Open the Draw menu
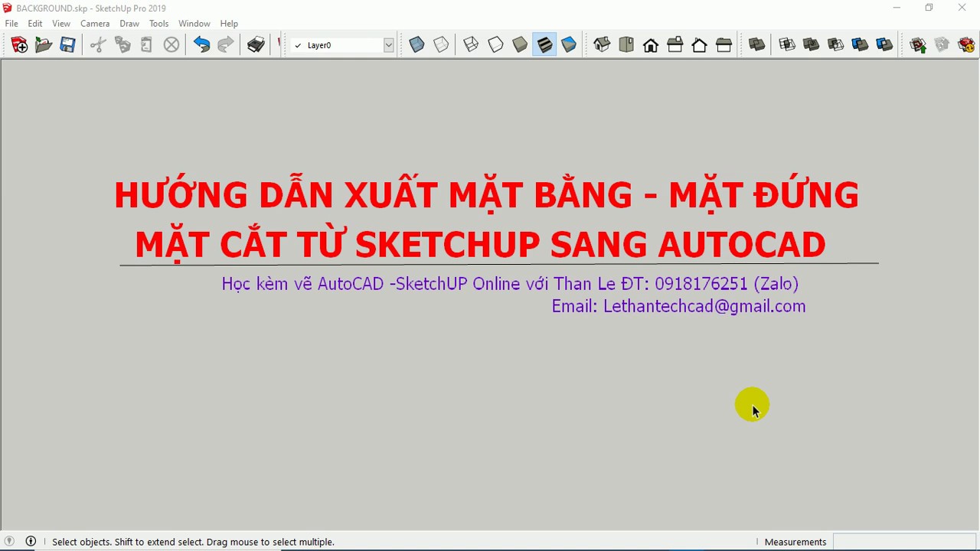 pos(129,24)
